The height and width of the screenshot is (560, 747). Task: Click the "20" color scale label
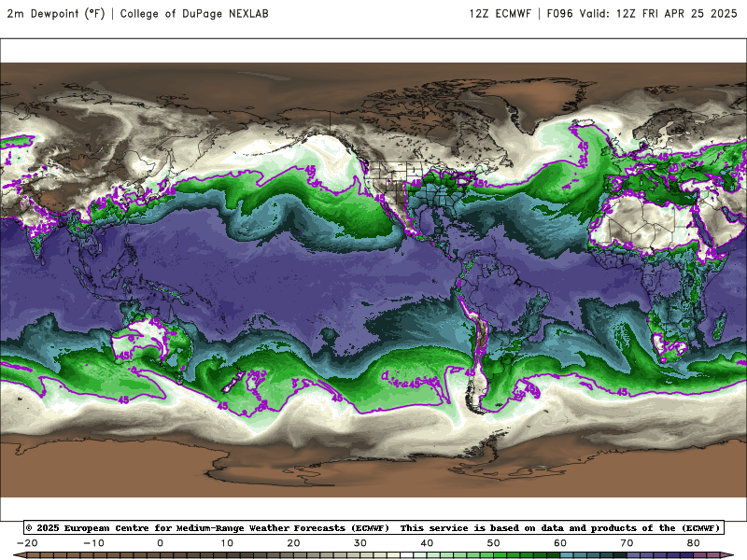(293, 543)
